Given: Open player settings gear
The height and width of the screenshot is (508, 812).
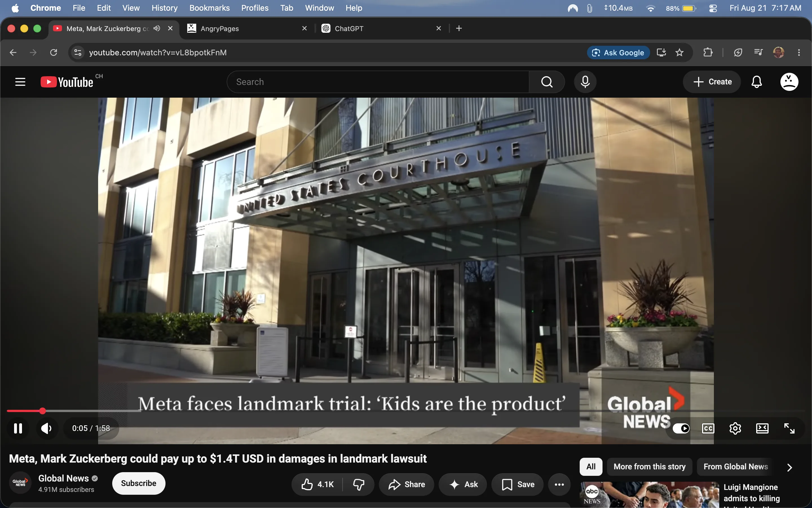Looking at the screenshot, I should (x=735, y=428).
